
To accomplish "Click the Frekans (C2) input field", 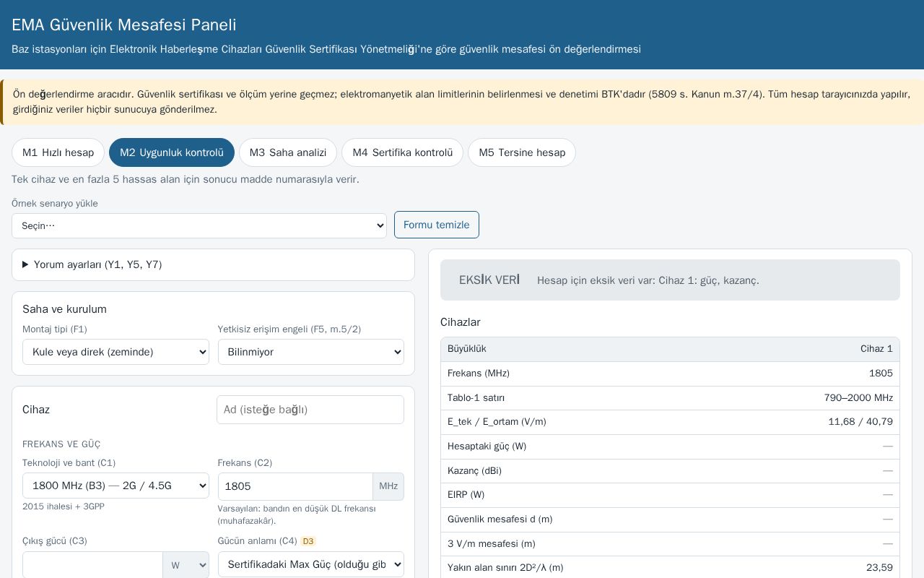I will click(x=295, y=486).
